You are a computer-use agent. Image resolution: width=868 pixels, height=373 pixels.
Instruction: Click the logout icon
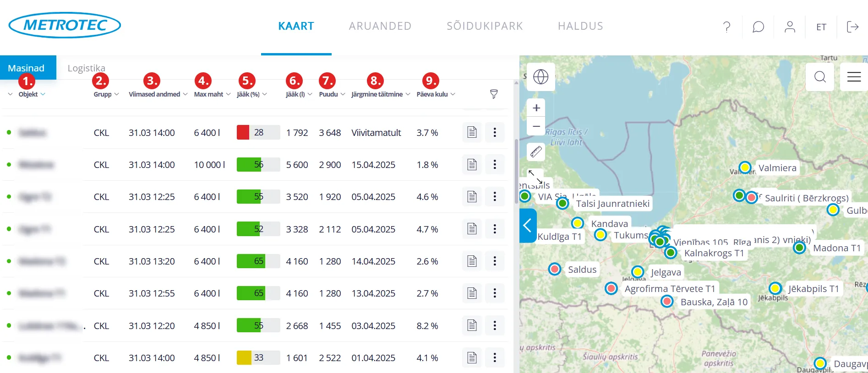pos(852,27)
